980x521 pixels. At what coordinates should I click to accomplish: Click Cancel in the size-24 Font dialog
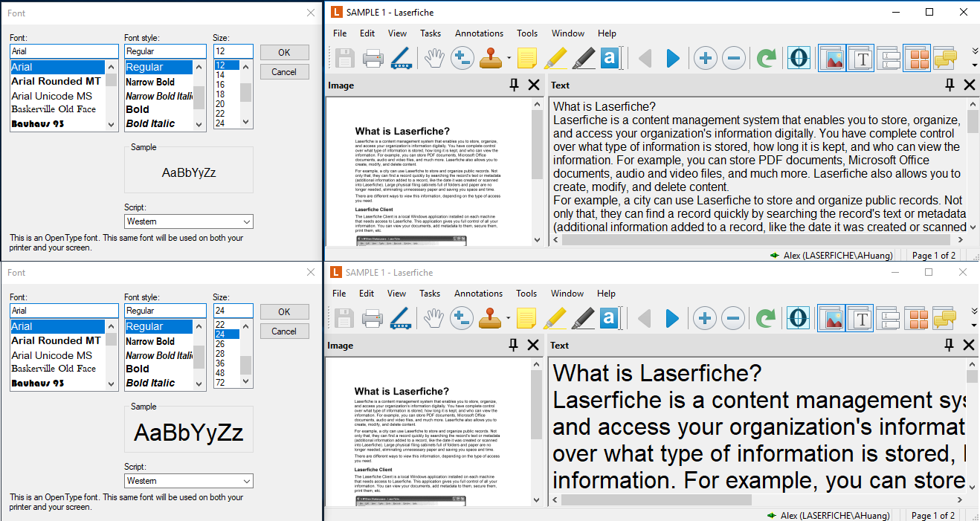click(285, 331)
